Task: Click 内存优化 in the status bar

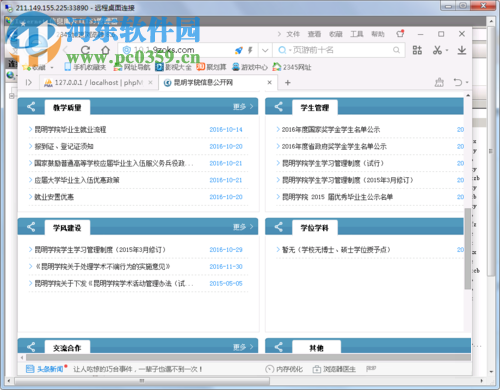Action: coord(284,369)
